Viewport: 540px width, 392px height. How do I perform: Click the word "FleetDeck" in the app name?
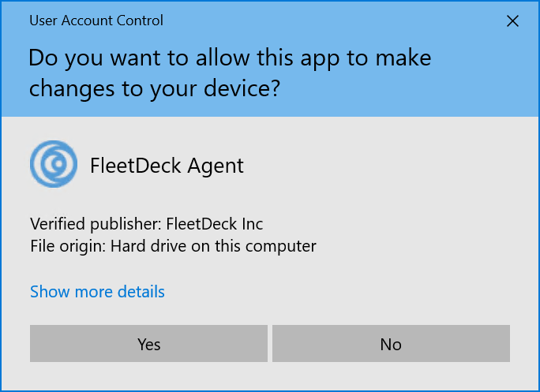(136, 166)
